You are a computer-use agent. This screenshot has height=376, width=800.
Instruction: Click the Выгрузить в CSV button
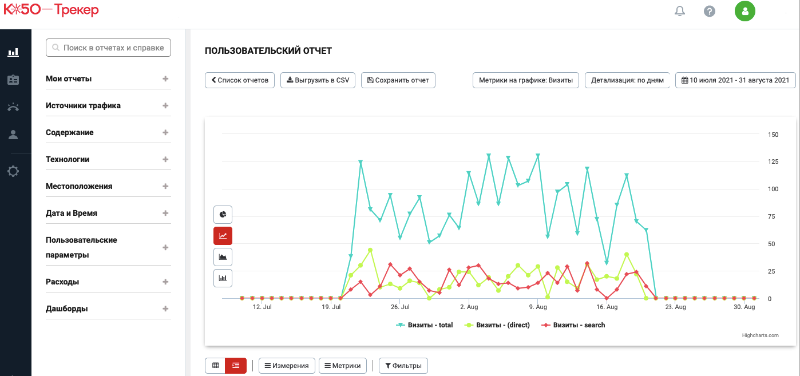318,80
